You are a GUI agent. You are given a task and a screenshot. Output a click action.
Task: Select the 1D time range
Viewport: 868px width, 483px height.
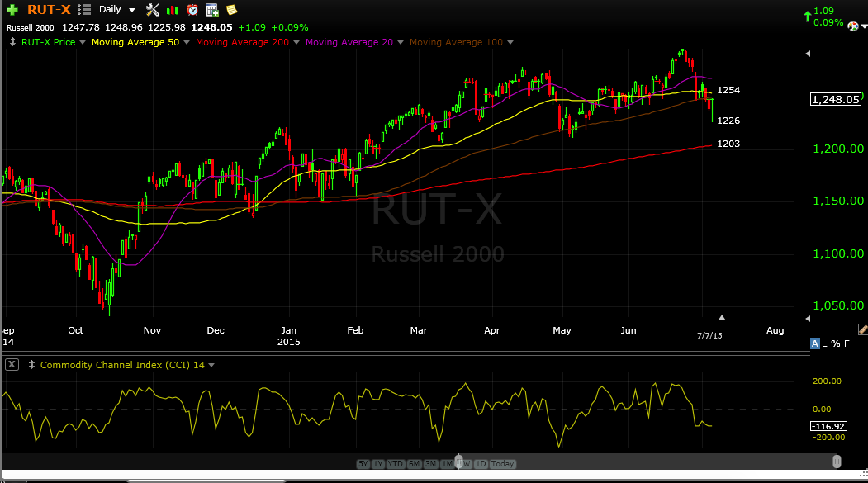tap(481, 464)
